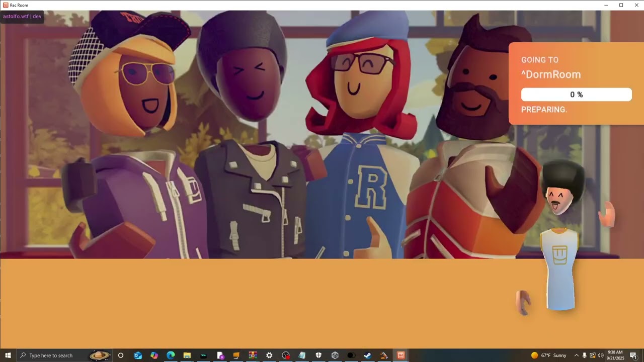Open the orange paint tool taskbar icon
Viewport: 644px width, 362px height.
point(384,355)
